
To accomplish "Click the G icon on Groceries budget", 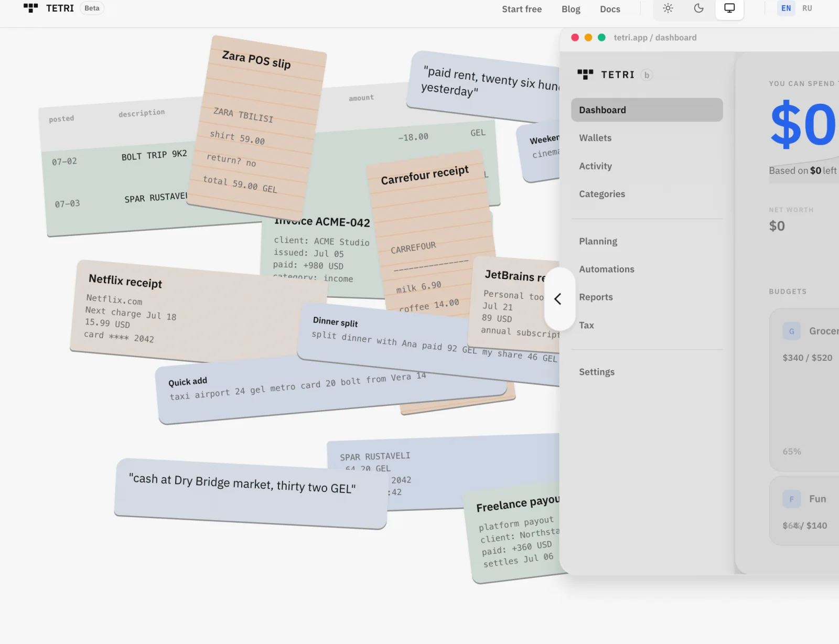I will tap(792, 331).
